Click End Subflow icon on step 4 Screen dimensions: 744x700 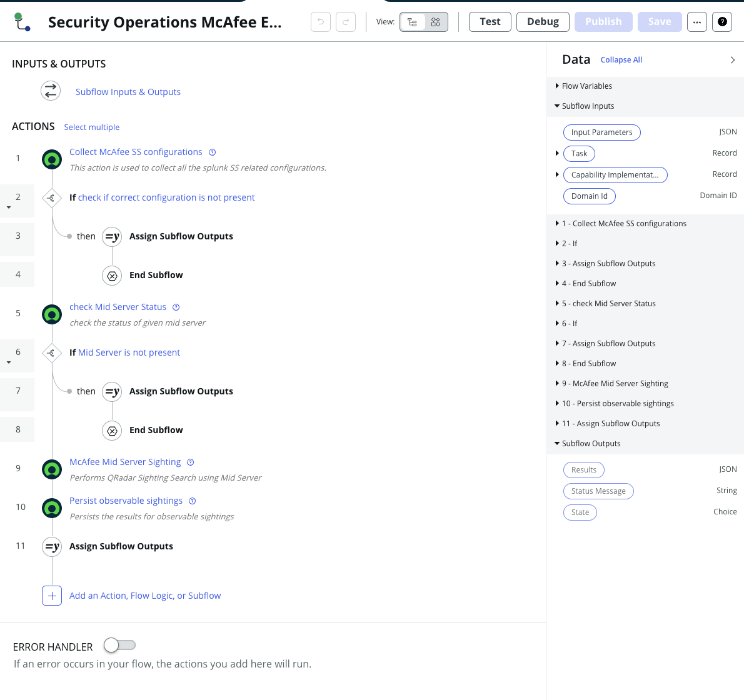pos(112,275)
